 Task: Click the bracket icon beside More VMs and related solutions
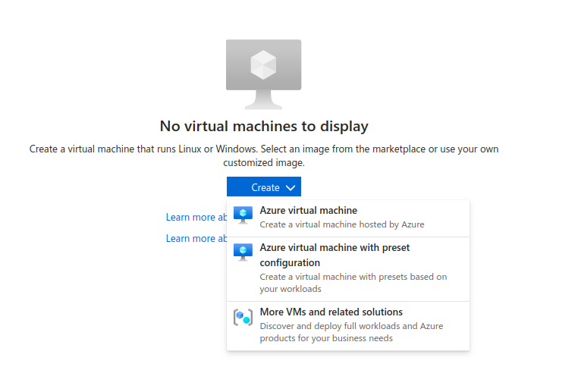[243, 318]
